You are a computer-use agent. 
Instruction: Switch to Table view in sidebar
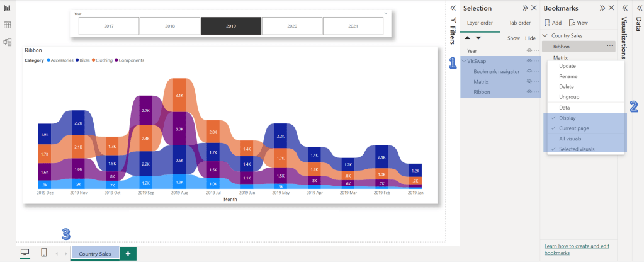(8, 25)
